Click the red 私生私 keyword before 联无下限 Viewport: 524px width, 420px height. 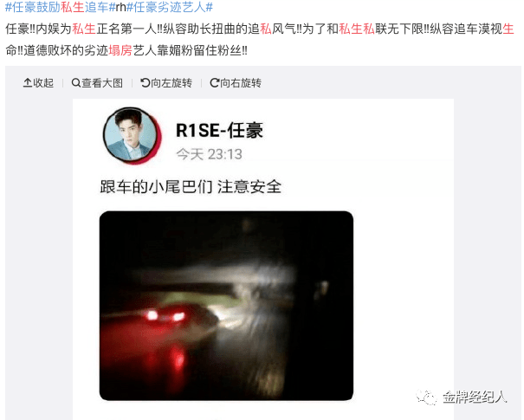point(357,29)
